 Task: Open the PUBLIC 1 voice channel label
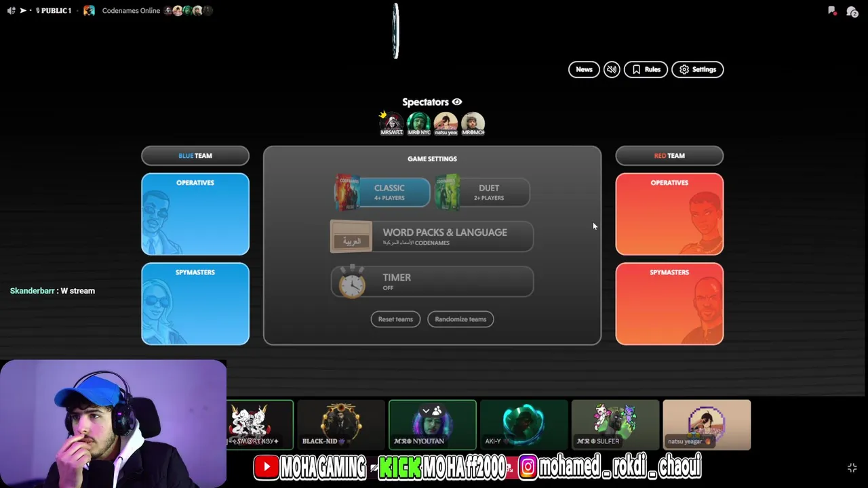[x=54, y=10]
